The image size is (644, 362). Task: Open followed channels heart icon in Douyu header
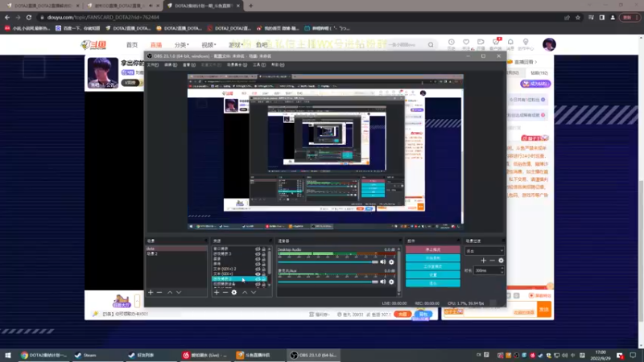[x=466, y=44]
